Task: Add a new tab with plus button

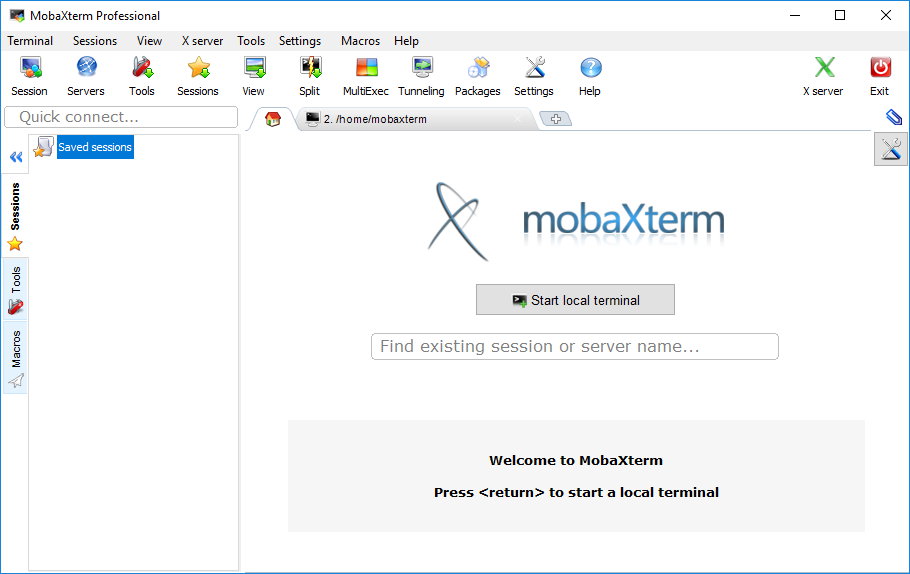Action: 555,119
